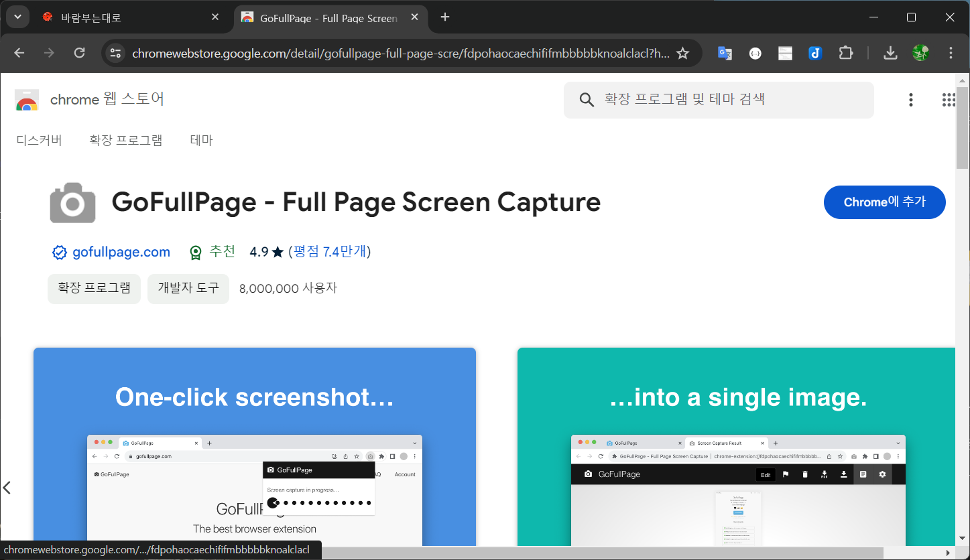
Task: Click the vertical page scrollbar thumb
Action: [962, 127]
